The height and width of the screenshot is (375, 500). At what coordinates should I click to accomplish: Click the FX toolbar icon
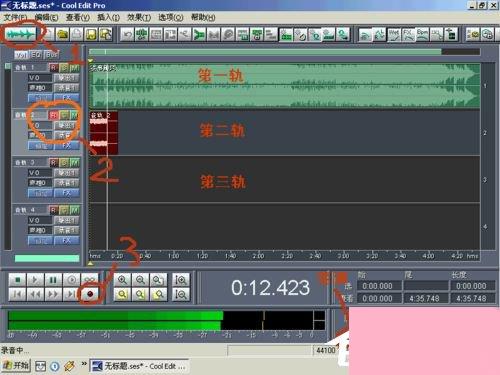[408, 34]
